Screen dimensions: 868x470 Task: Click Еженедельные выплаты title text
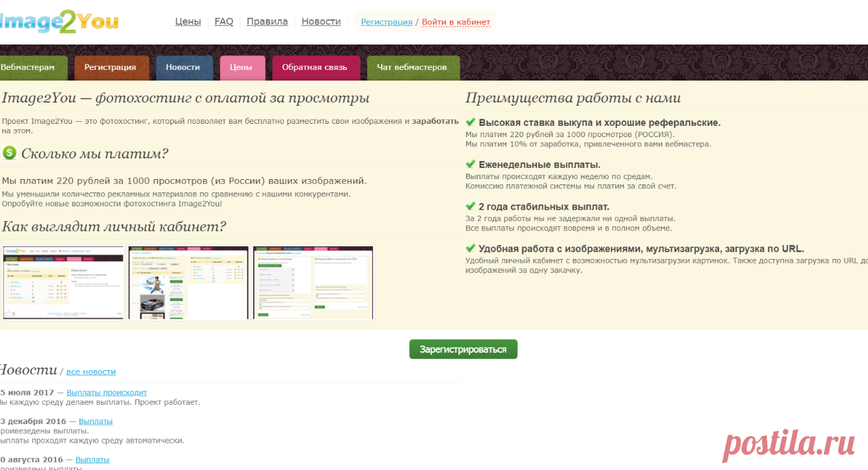(540, 164)
